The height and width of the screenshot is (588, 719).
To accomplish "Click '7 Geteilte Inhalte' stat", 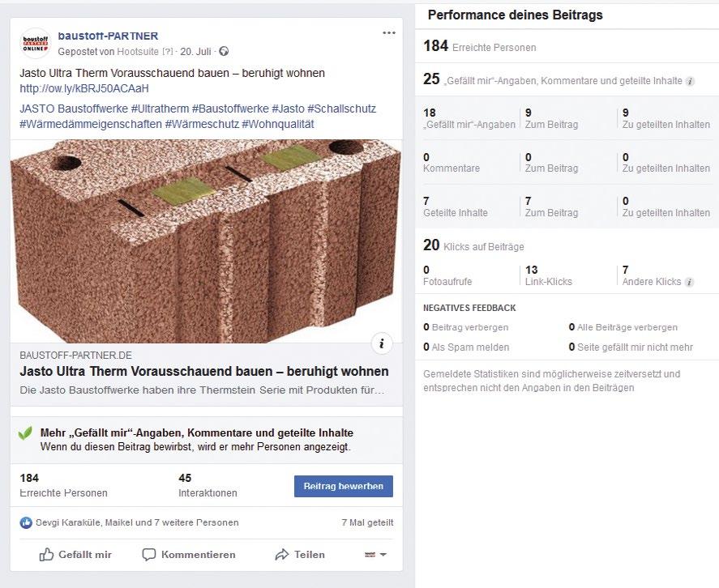I will (x=456, y=207).
